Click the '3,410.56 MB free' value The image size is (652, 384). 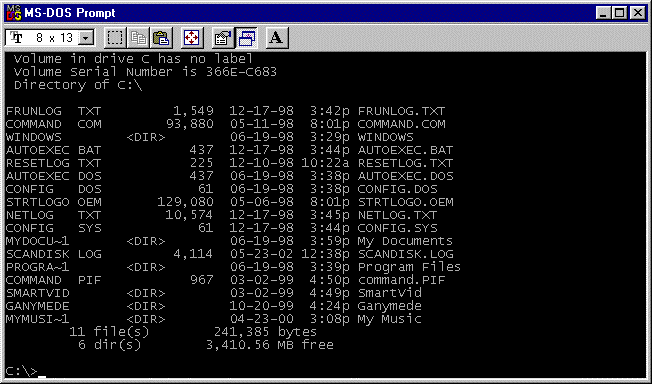[269, 345]
